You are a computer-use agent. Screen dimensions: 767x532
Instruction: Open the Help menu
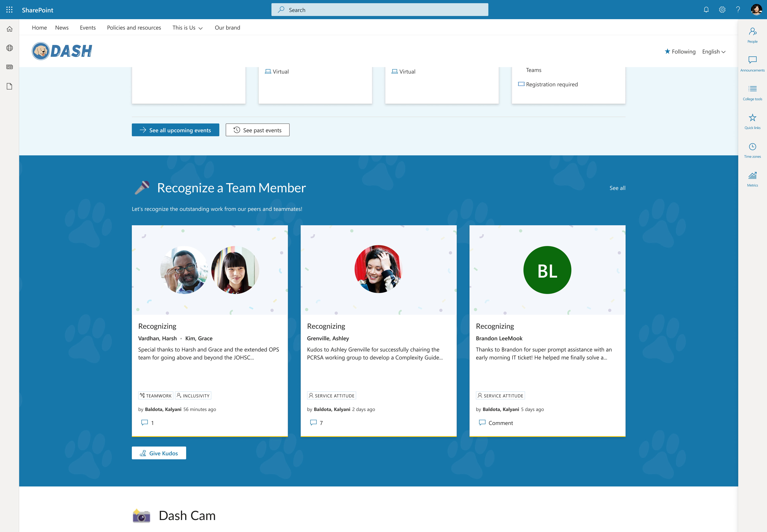pyautogui.click(x=738, y=9)
